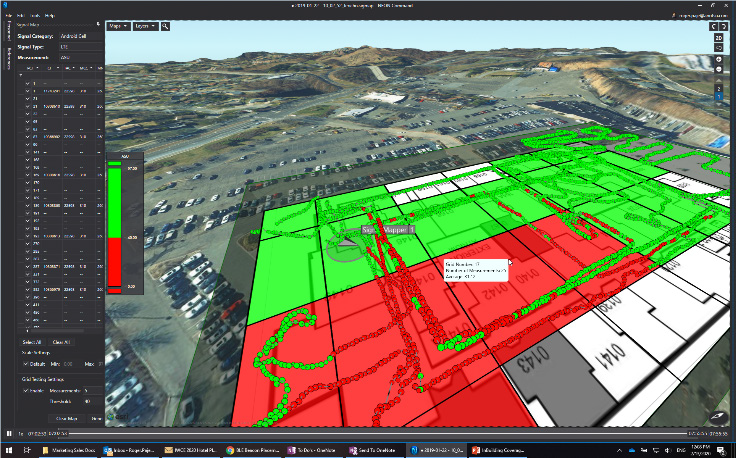Select floor 2 in the floor picker

[719, 89]
